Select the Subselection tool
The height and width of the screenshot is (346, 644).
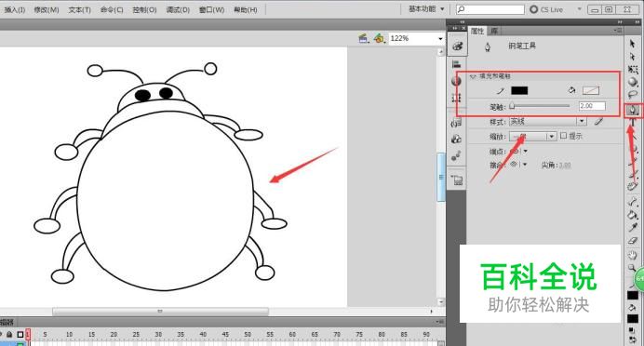[633, 56]
